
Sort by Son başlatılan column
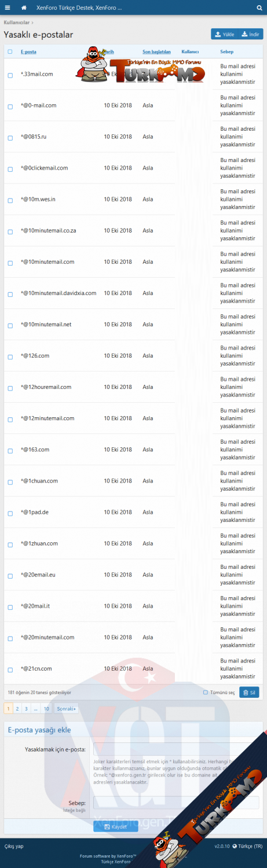pos(156,52)
